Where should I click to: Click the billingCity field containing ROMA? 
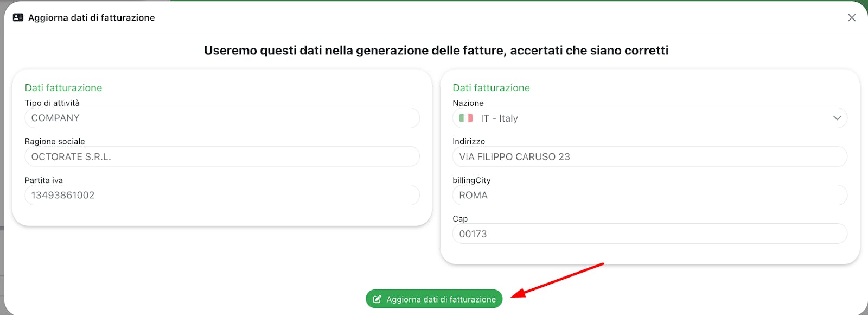click(649, 195)
